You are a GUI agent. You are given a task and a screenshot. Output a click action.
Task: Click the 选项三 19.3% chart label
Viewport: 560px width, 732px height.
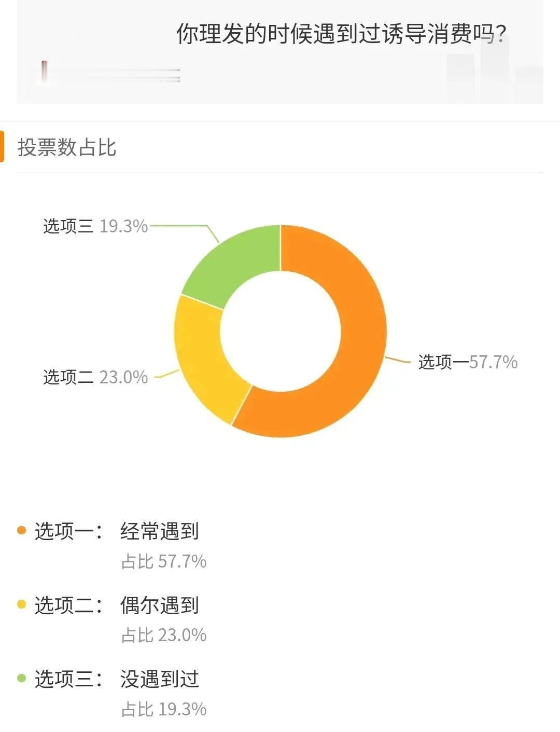95,226
